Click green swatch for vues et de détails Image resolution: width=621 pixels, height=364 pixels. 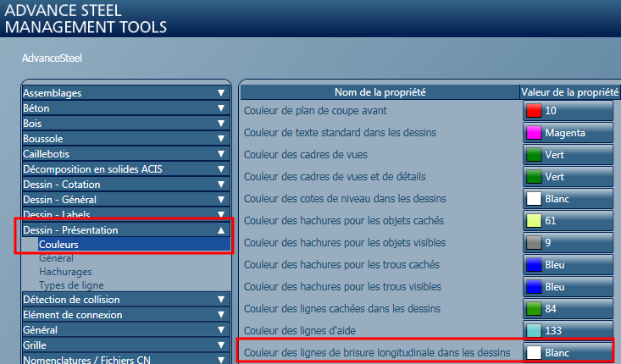tap(534, 177)
